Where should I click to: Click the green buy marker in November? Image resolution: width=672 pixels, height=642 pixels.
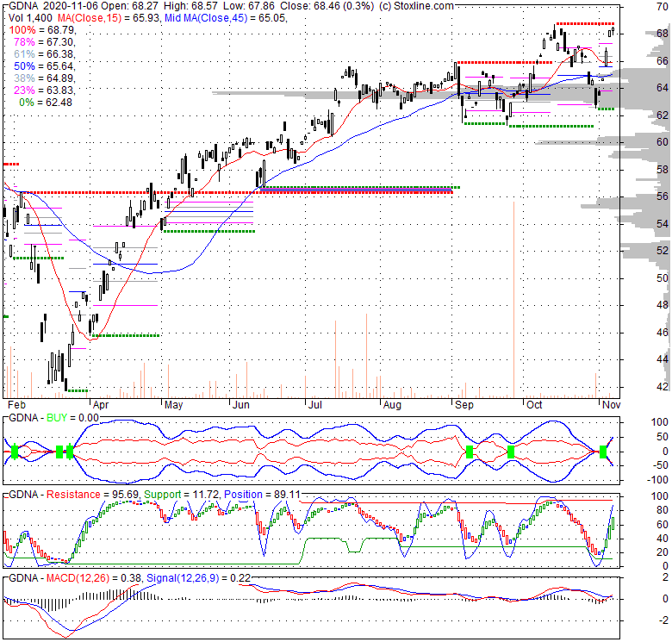603,452
